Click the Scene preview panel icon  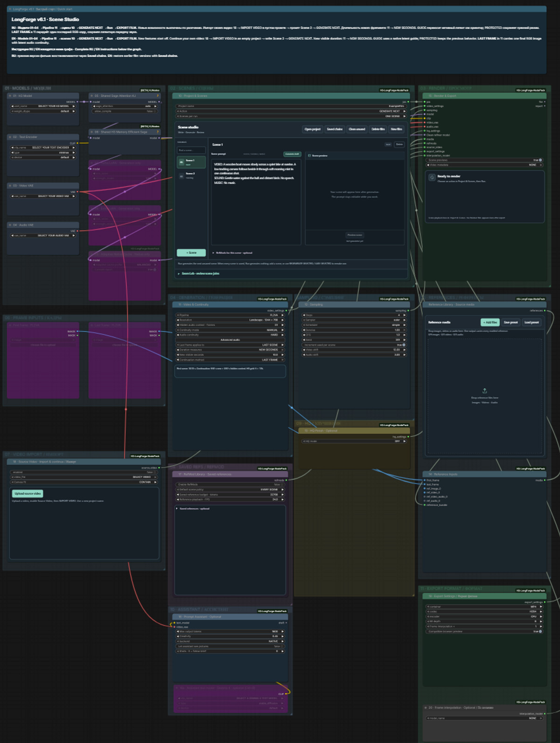pyautogui.click(x=309, y=155)
